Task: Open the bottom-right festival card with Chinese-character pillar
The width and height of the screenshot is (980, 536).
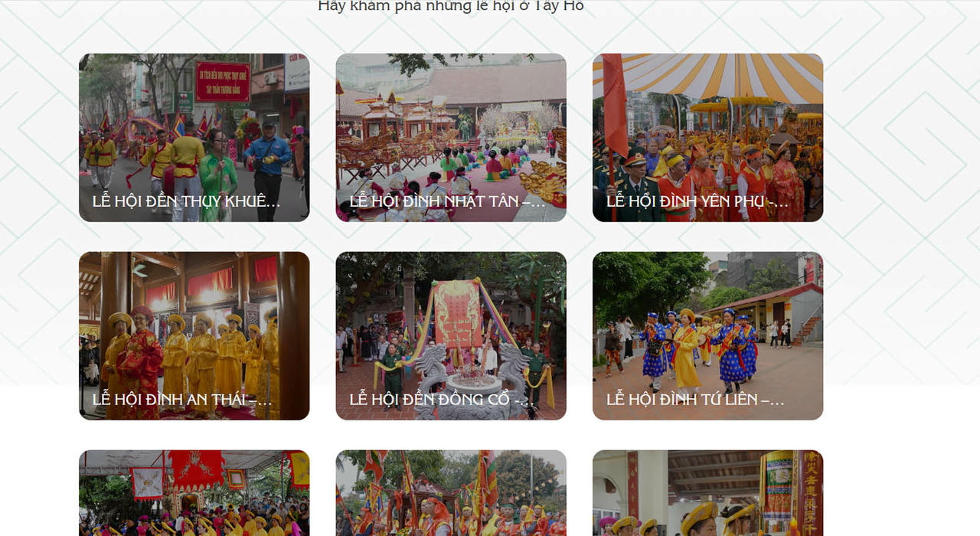Action: click(707, 492)
